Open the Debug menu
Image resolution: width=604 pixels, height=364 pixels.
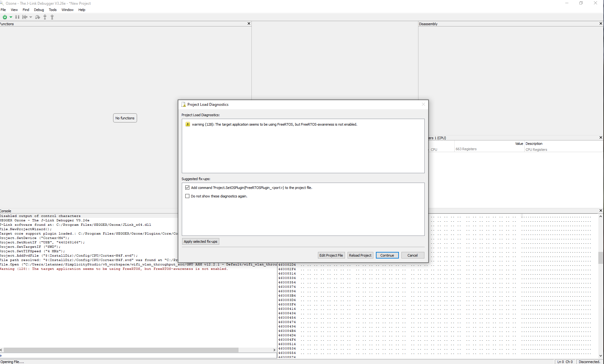point(38,10)
